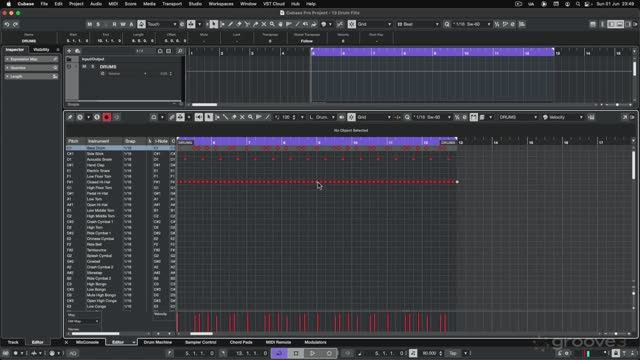Click the Add Track plus icon
Screen dimensions: 640x360
click(x=69, y=51)
